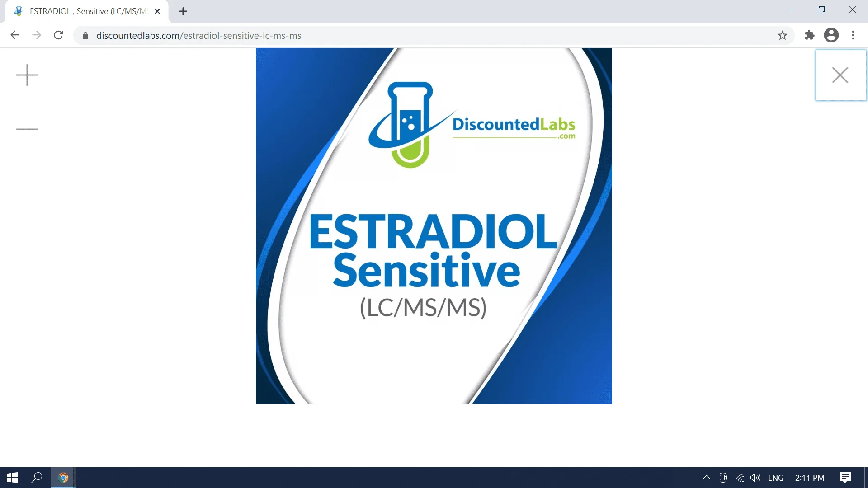Minimize the Chrome window
868x488 pixels.
pyautogui.click(x=790, y=9)
